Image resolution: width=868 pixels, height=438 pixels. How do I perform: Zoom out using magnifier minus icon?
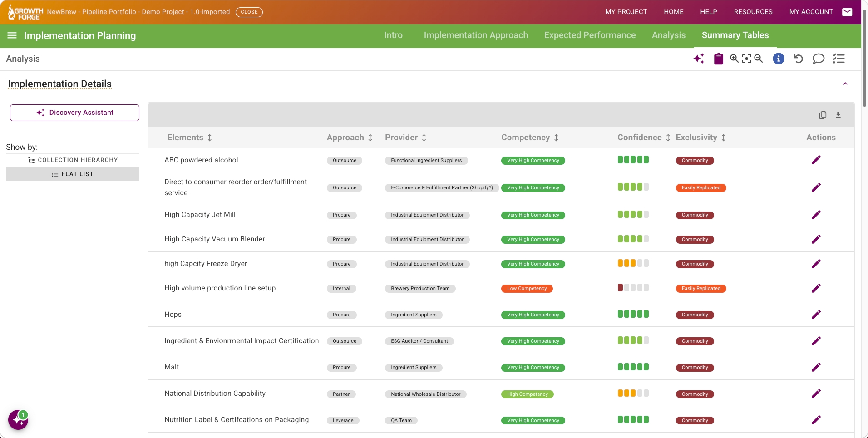[759, 59]
